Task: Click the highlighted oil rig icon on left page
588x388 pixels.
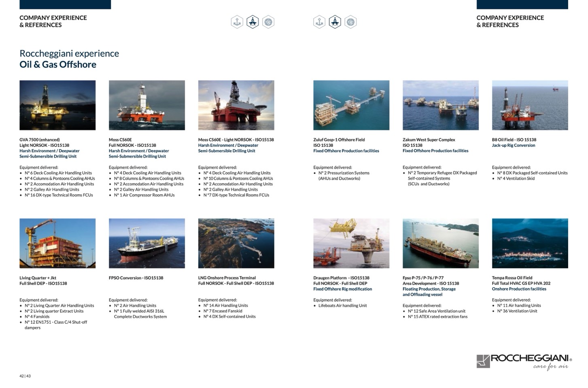Action: [x=253, y=22]
